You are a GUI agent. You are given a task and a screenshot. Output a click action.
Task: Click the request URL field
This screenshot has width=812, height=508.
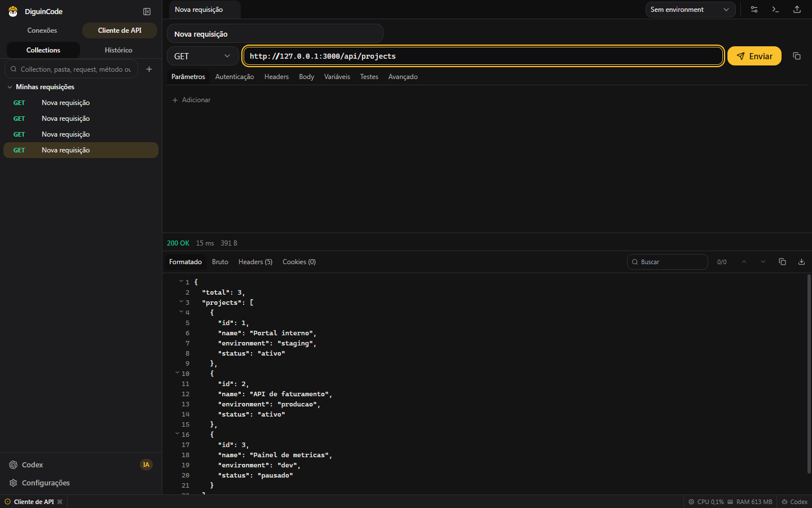483,56
